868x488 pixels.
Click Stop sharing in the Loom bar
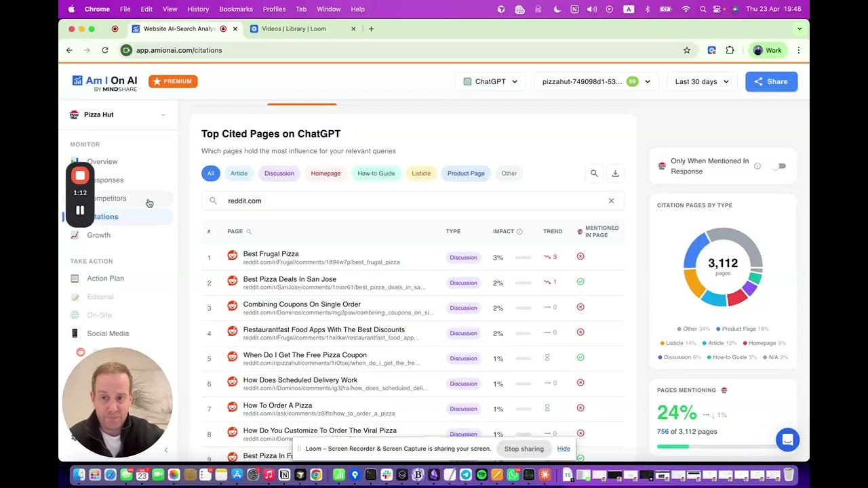pyautogui.click(x=524, y=449)
